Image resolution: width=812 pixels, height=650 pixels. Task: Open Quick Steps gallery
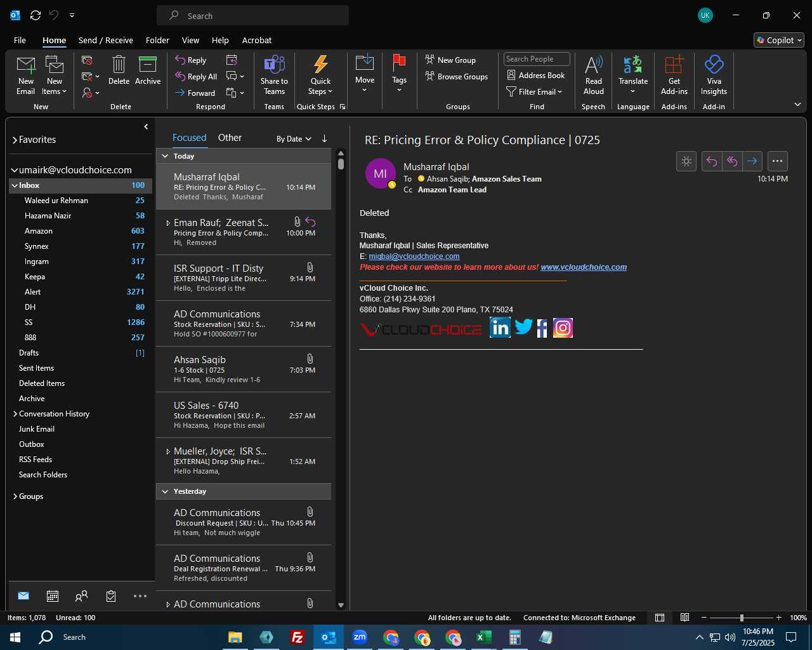(320, 76)
